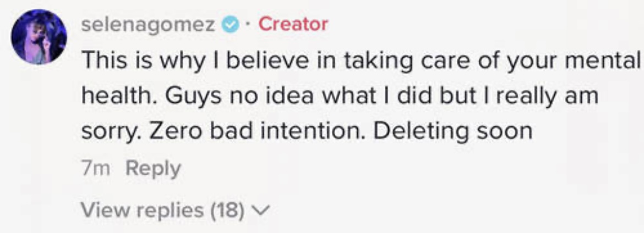Click the selenagomez username
The height and width of the screenshot is (233, 644).
pos(149,24)
